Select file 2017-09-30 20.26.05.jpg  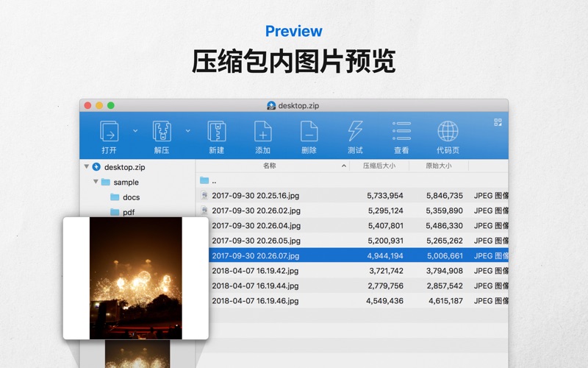click(256, 241)
